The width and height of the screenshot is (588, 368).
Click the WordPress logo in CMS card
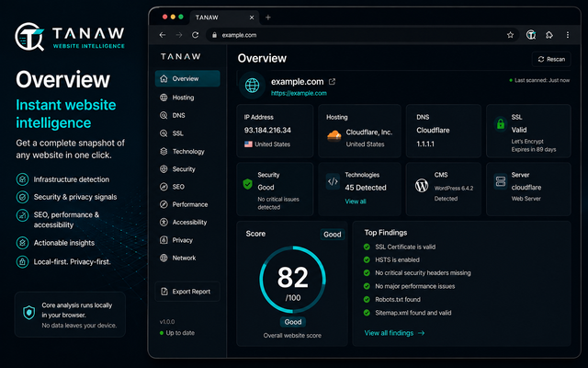click(x=422, y=186)
